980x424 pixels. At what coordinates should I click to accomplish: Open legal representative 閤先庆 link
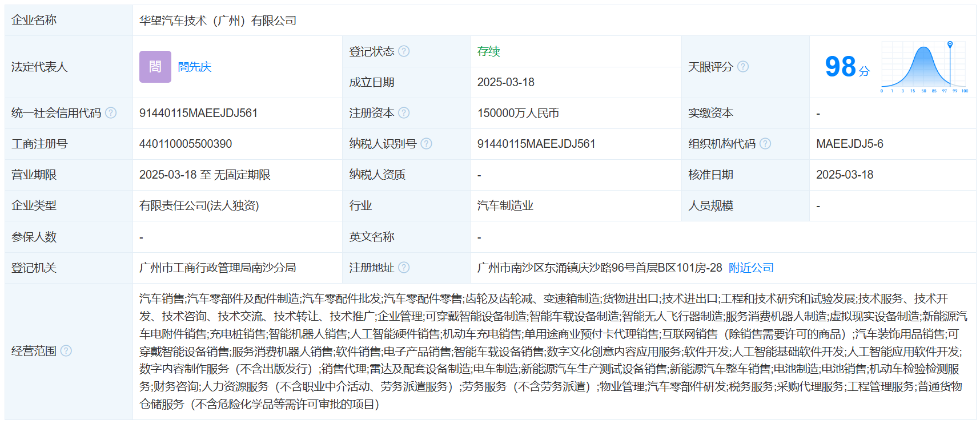click(195, 67)
